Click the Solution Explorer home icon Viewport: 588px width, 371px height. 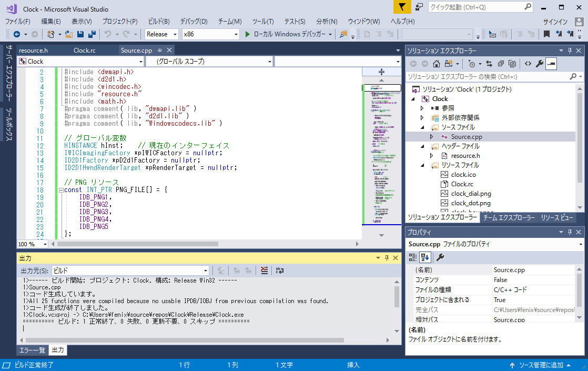coord(437,64)
